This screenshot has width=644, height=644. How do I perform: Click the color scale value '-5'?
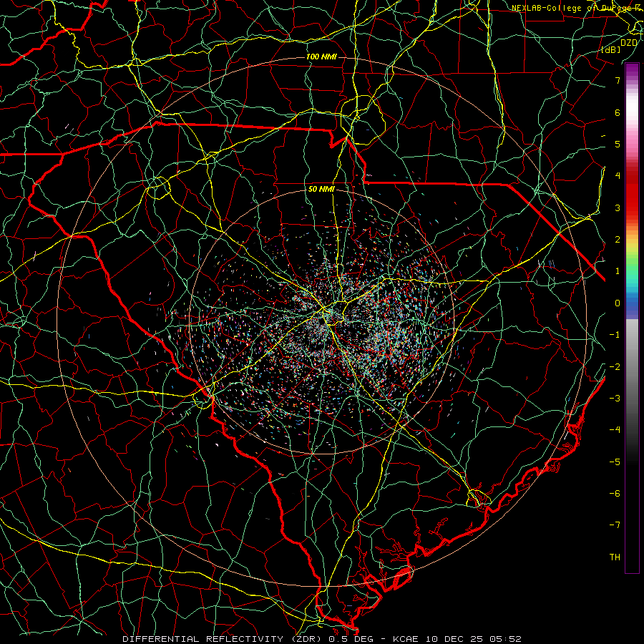(615, 462)
